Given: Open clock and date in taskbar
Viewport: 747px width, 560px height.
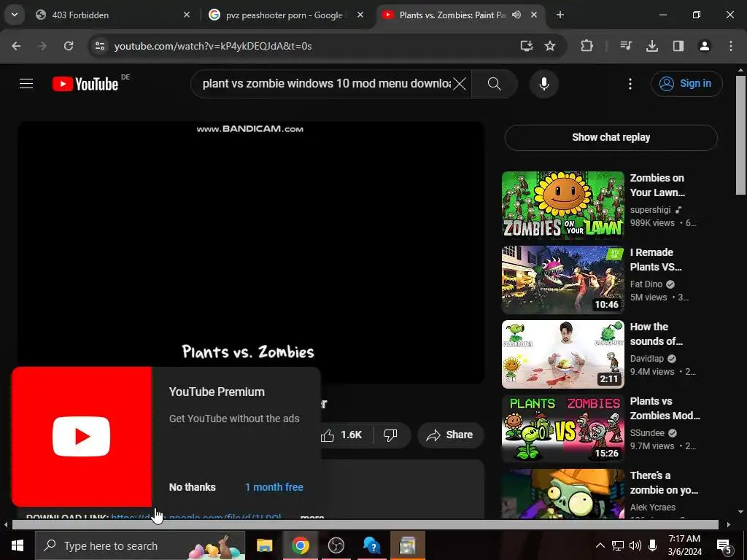Looking at the screenshot, I should (x=684, y=545).
